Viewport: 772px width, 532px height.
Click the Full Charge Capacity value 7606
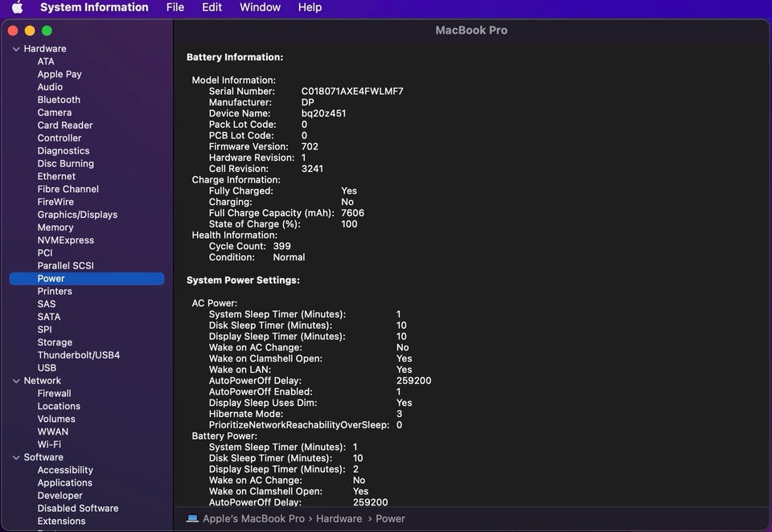click(x=352, y=214)
